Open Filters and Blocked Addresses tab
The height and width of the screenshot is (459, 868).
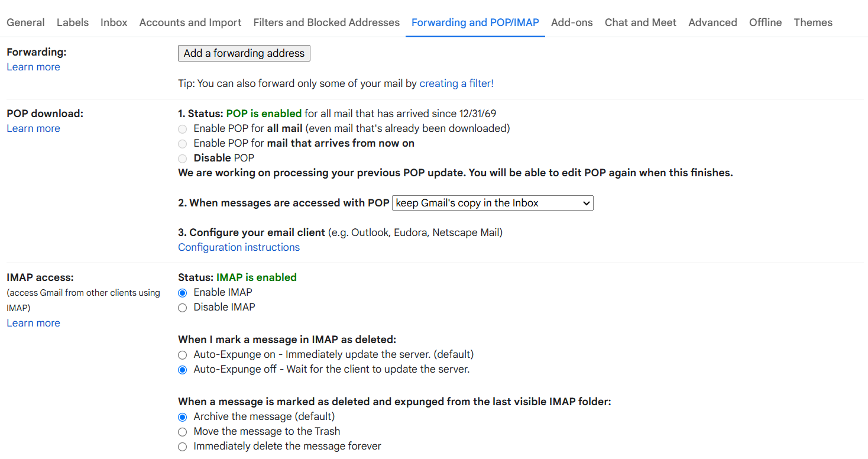(x=326, y=22)
